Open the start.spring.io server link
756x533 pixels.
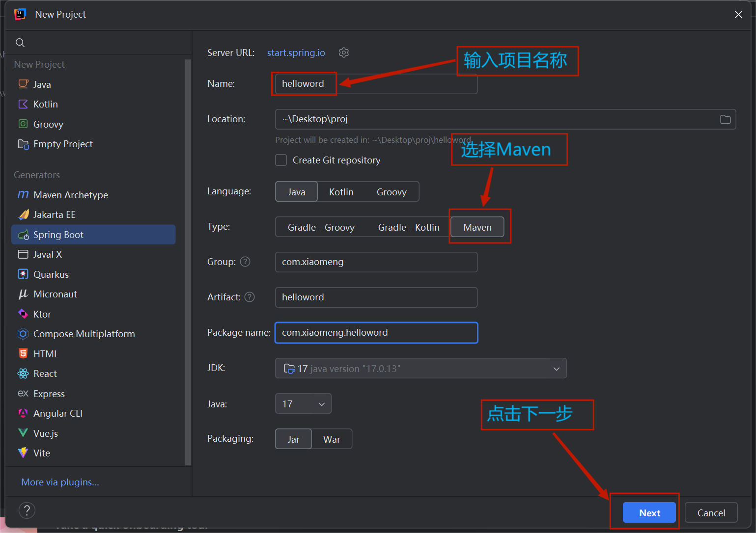pyautogui.click(x=296, y=53)
